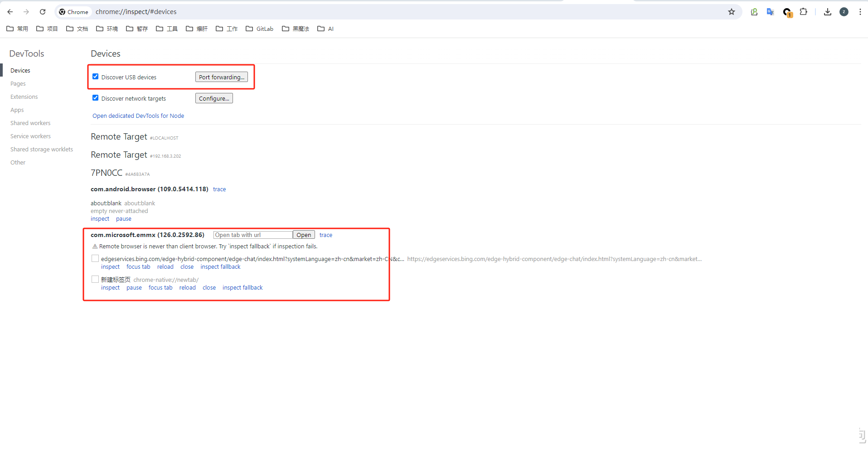The height and width of the screenshot is (450, 868).
Task: Bookmark this page with star icon
Action: 731,12
